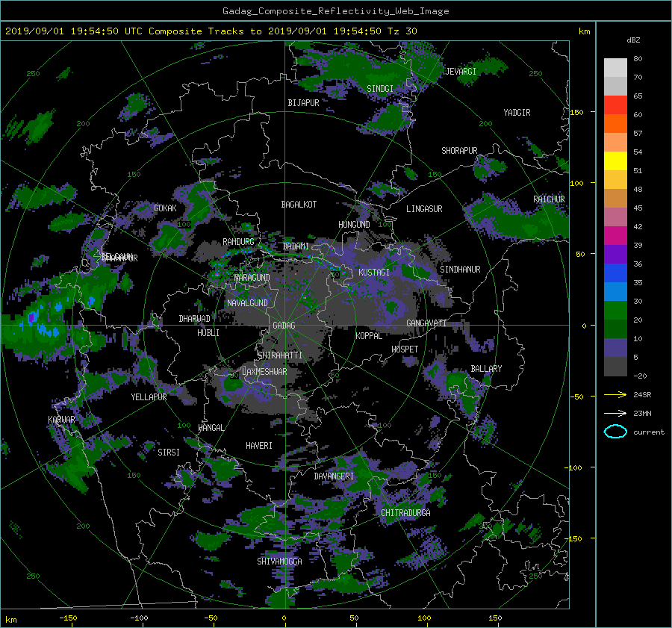The image size is (672, 628).
Task: Click the NARAGUND label
Action: point(252,277)
